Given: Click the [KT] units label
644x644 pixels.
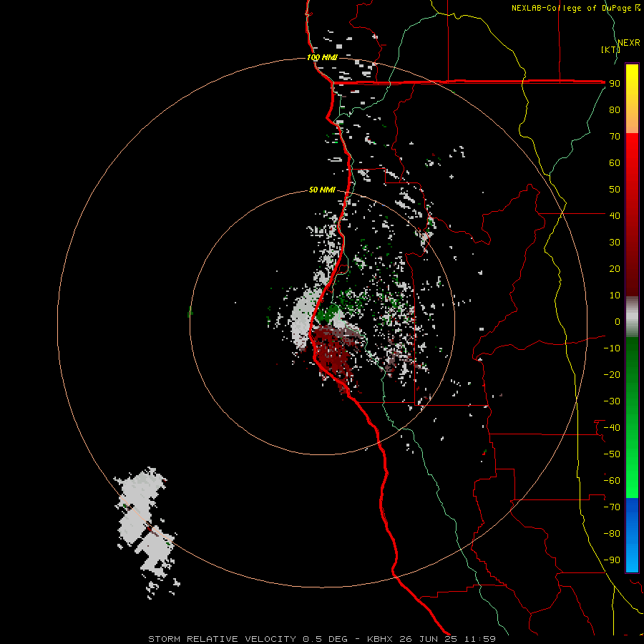Looking at the screenshot, I should [x=611, y=49].
